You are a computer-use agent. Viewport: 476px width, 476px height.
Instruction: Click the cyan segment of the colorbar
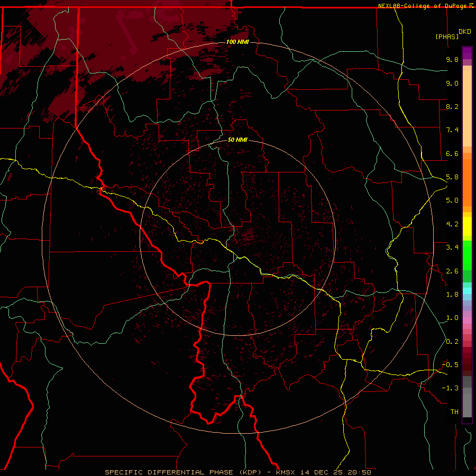[x=467, y=291]
